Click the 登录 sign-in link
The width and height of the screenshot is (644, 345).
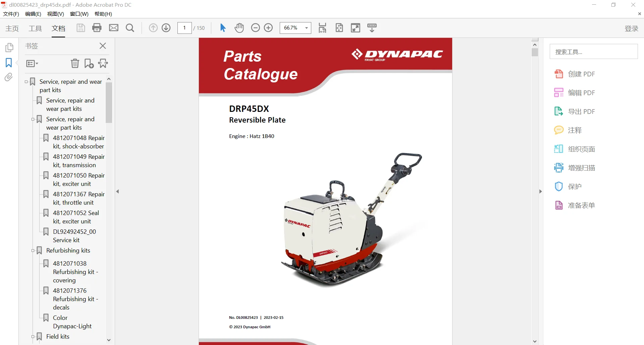tap(631, 28)
